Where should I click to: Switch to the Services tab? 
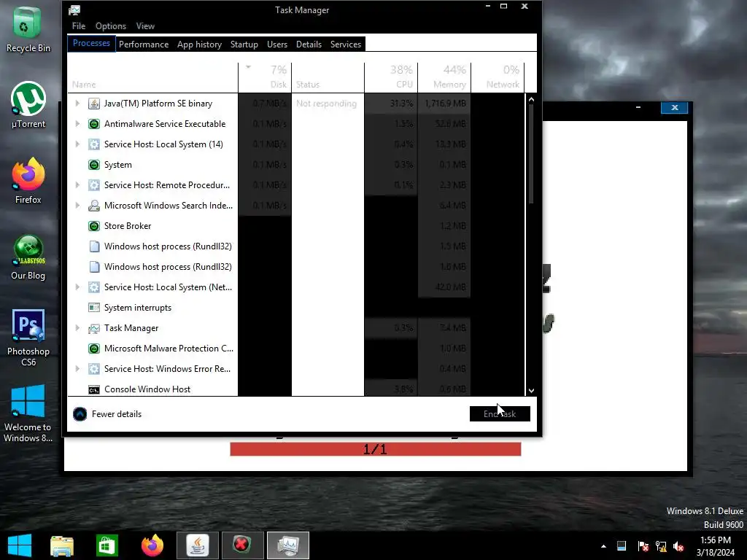[345, 44]
